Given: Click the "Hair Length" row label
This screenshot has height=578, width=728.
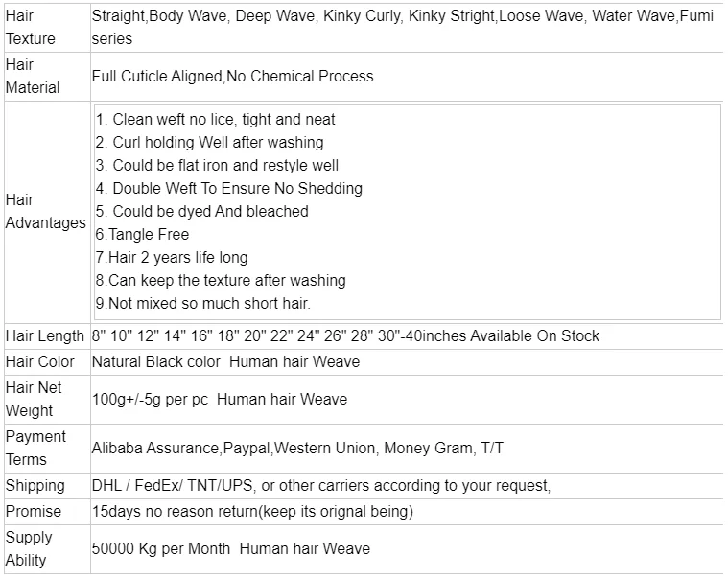Looking at the screenshot, I should (x=45, y=336).
